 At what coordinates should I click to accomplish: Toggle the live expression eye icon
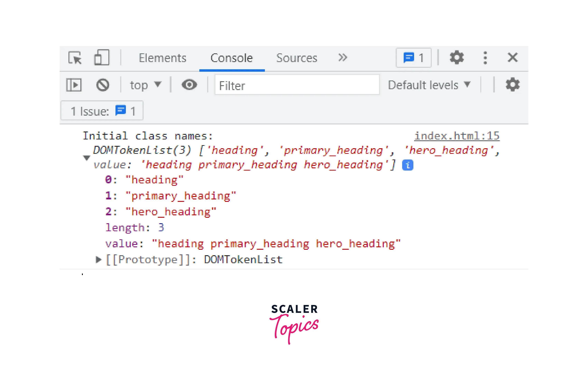[x=189, y=85]
